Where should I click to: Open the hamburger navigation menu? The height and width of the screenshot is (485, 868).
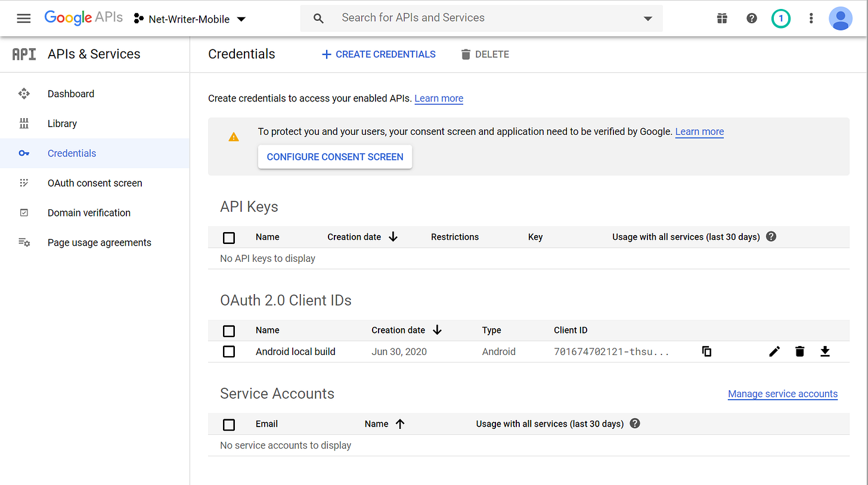[x=23, y=18]
